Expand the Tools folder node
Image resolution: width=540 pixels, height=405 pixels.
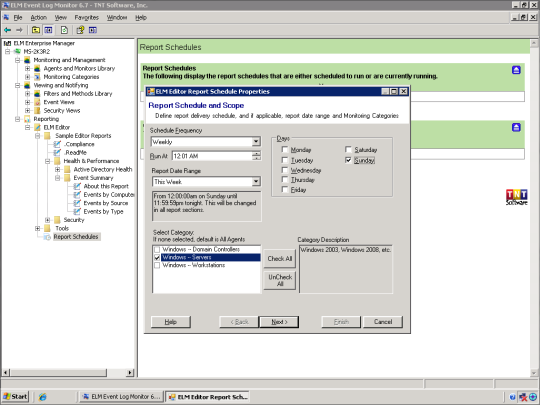38,228
